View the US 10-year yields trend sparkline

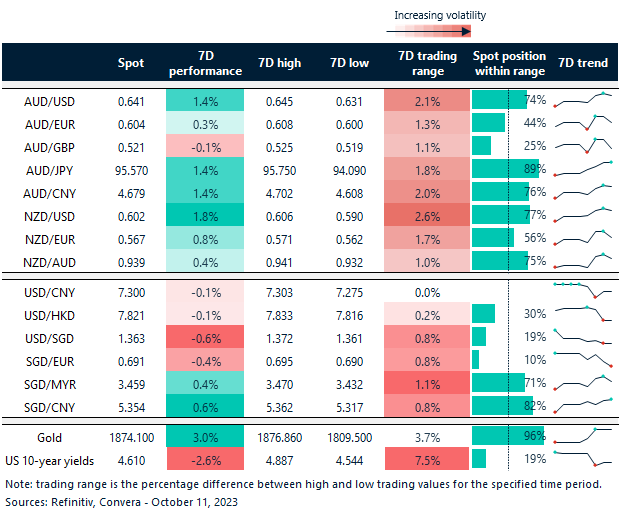click(x=583, y=458)
